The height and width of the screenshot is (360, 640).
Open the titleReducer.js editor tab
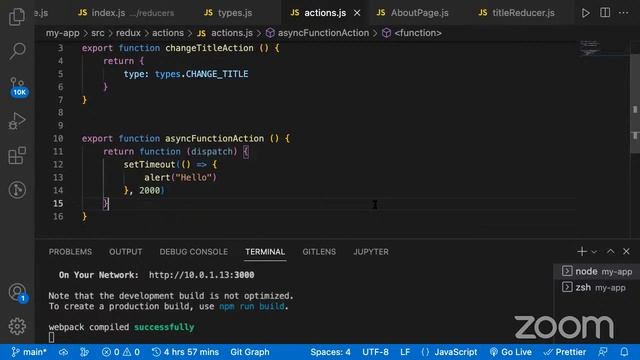(516, 13)
